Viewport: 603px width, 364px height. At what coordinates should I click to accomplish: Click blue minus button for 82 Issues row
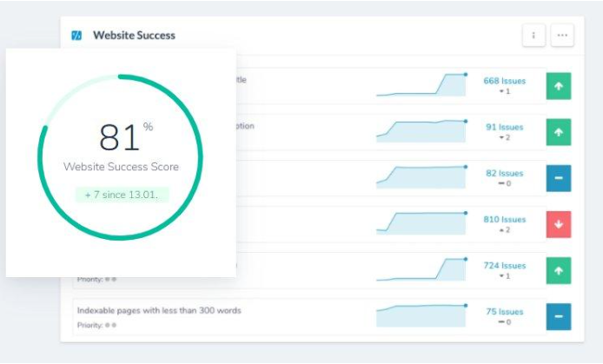point(559,178)
